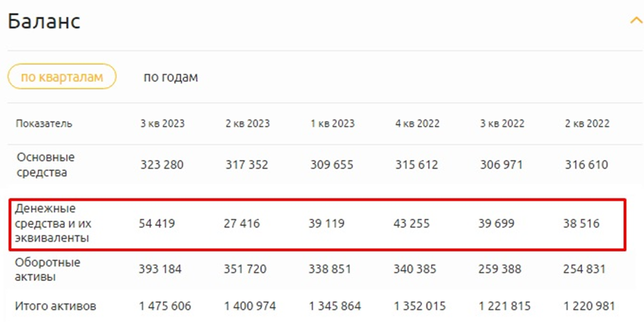Image resolution: width=644 pixels, height=322 pixels.
Task: Select the по кварталам view toggle
Action: coord(62,76)
